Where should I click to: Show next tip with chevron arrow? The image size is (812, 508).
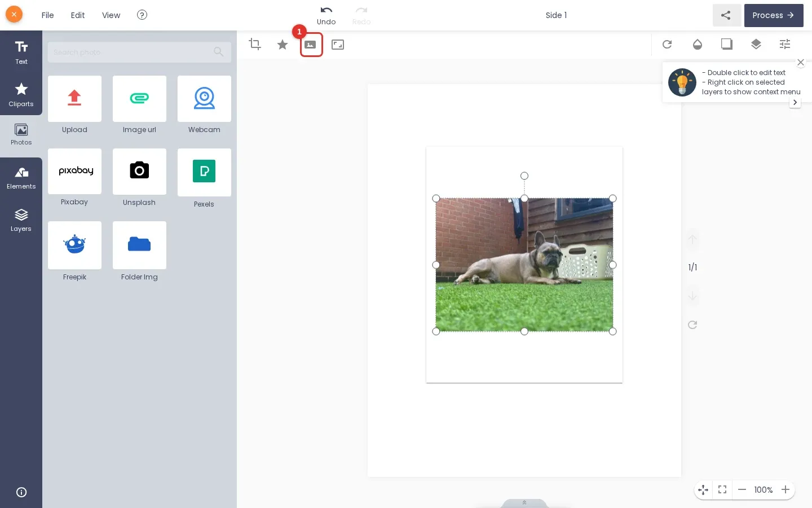(x=795, y=102)
